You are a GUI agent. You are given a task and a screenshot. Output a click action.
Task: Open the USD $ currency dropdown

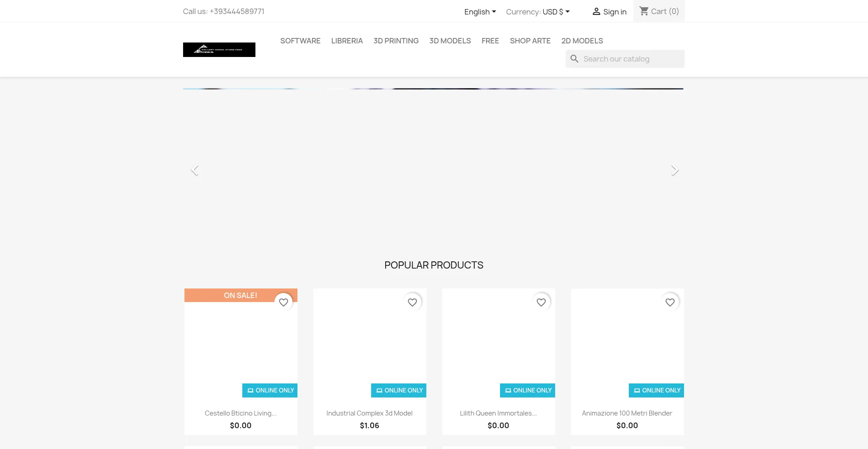click(556, 12)
